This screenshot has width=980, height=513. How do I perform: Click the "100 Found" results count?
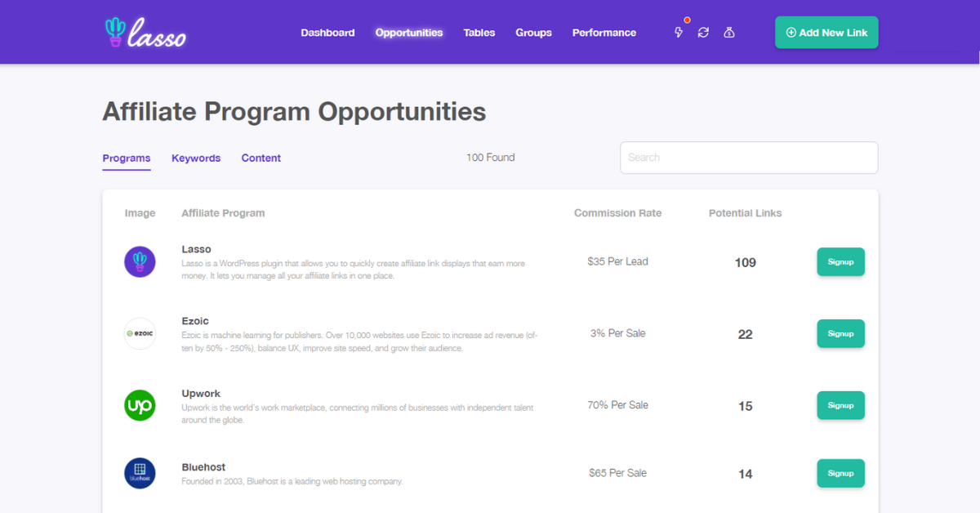pyautogui.click(x=490, y=158)
